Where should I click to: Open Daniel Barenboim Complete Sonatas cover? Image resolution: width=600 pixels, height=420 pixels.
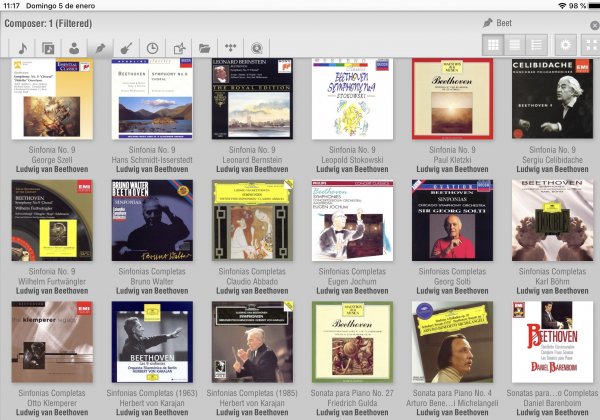[x=553, y=342]
